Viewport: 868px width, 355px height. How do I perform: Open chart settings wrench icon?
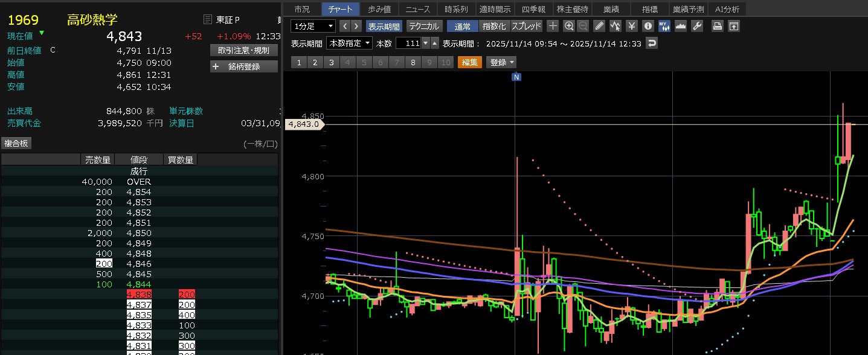(696, 26)
